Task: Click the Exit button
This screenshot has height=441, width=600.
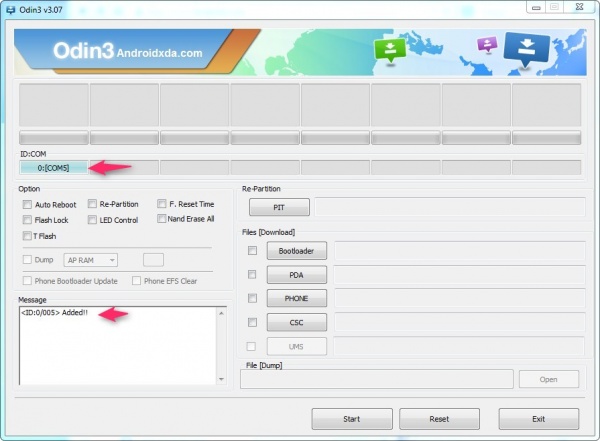Action: click(x=539, y=419)
